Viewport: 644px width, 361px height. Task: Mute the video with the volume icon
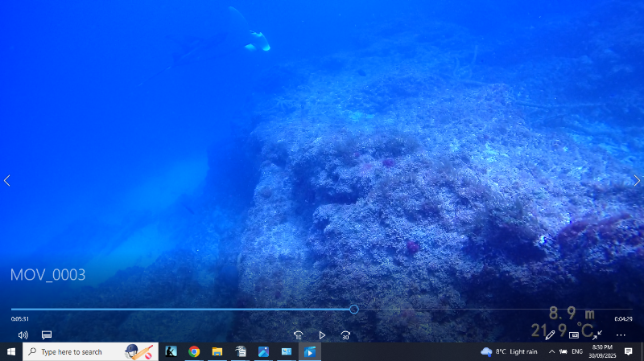point(23,334)
